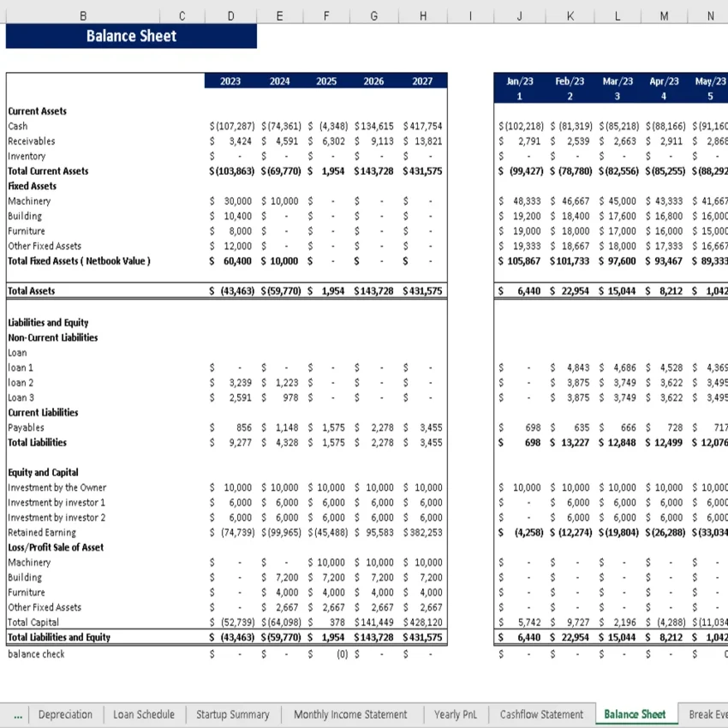
Task: Select the 2023 year header cell
Action: coord(230,80)
